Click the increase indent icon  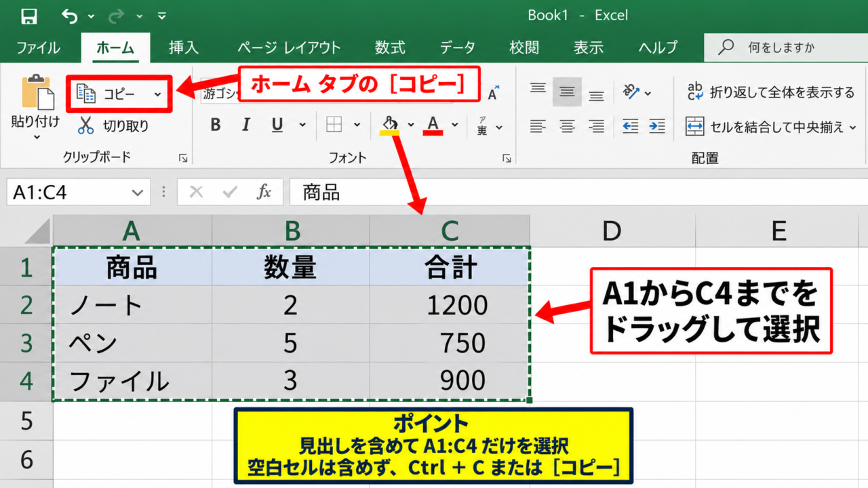click(x=657, y=125)
